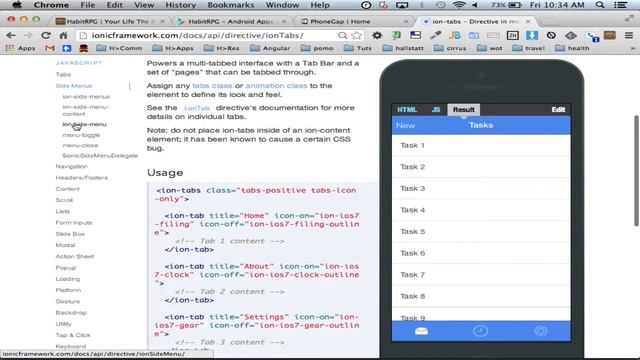Viewport: 640px width, 360px height.
Task: Open the History menu
Action: (x=180, y=5)
